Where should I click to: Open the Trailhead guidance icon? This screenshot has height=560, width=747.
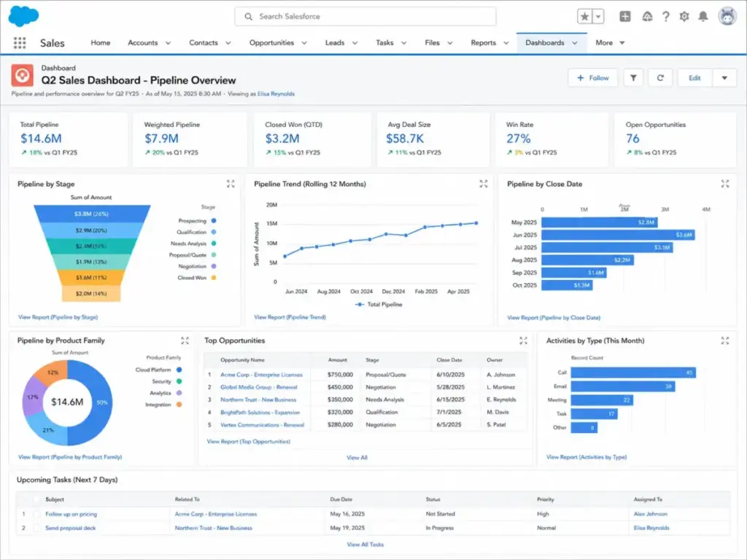[x=647, y=16]
